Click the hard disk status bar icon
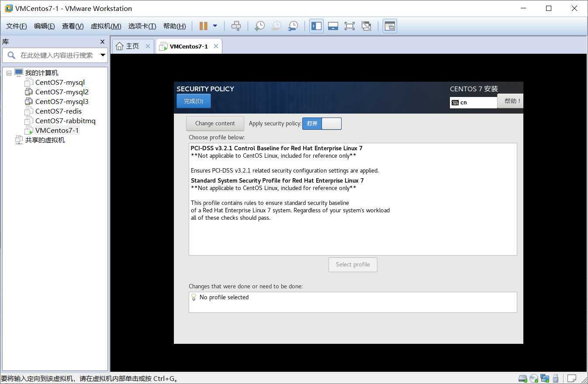 pos(523,378)
